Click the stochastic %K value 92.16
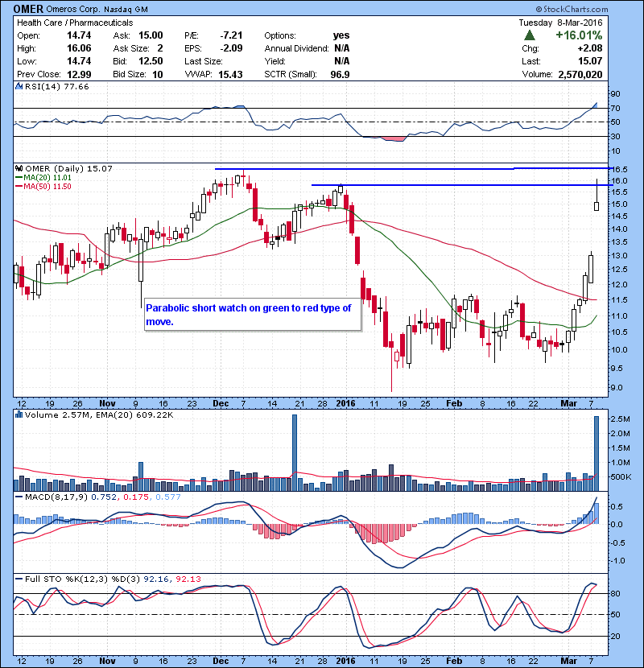 (156, 579)
